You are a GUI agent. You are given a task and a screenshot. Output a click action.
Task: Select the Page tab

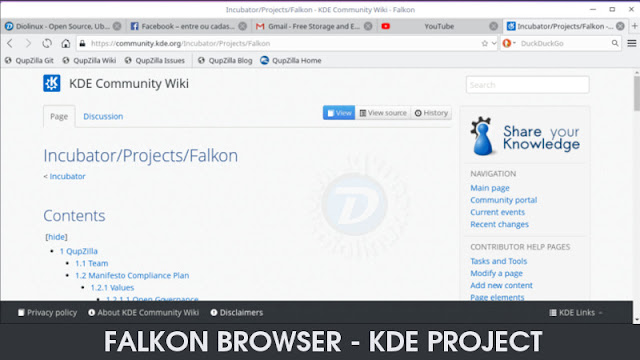click(59, 116)
